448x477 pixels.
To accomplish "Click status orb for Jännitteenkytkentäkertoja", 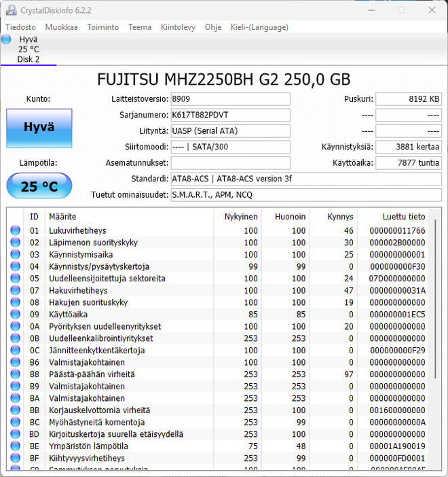I will tap(15, 350).
